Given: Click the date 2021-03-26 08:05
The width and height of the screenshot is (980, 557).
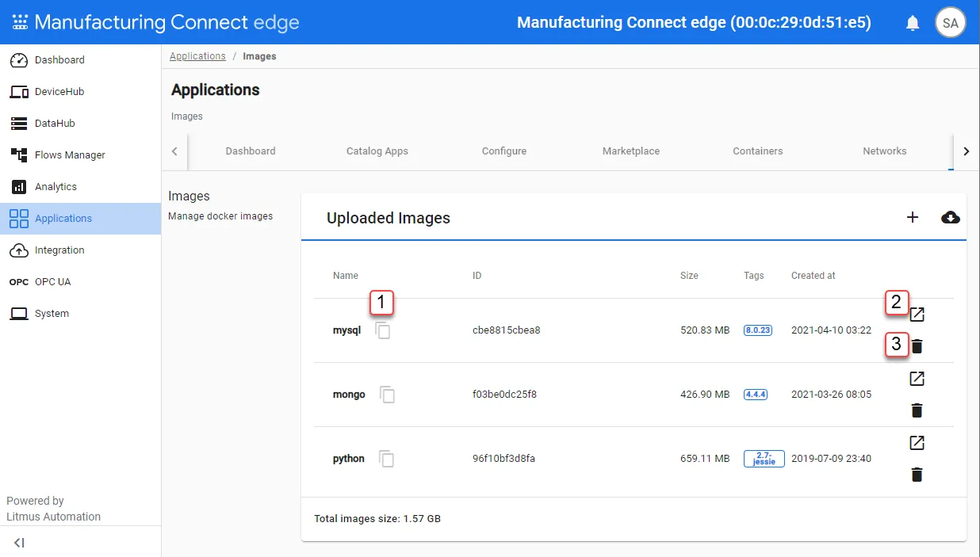Looking at the screenshot, I should click(x=831, y=395).
